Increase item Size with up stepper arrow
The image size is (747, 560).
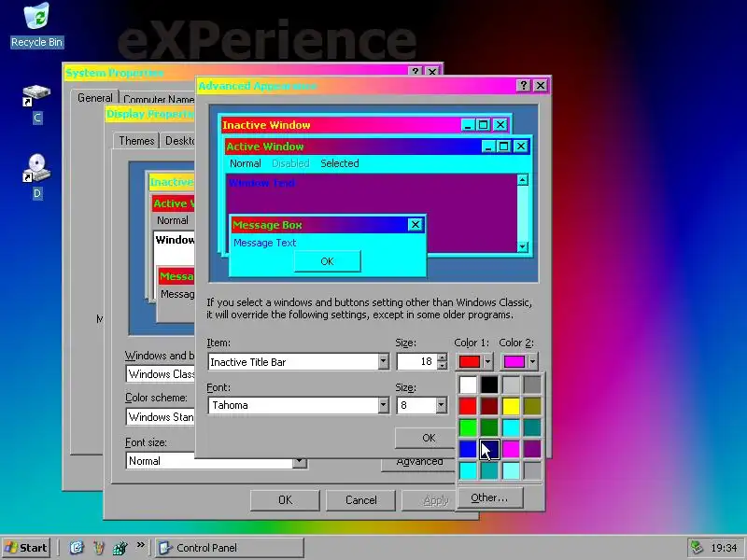click(442, 357)
